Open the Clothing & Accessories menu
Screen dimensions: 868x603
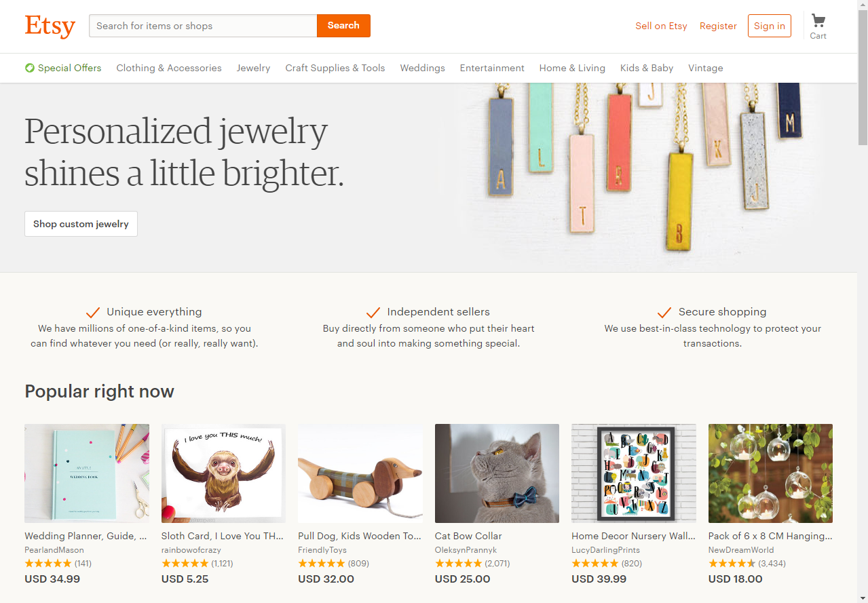point(169,68)
